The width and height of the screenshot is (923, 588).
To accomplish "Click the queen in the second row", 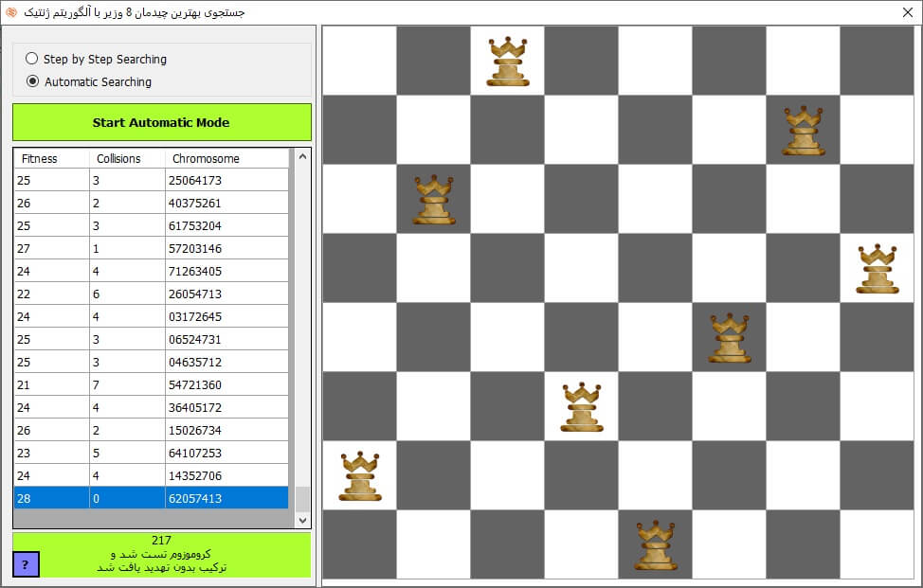I will tap(804, 131).
